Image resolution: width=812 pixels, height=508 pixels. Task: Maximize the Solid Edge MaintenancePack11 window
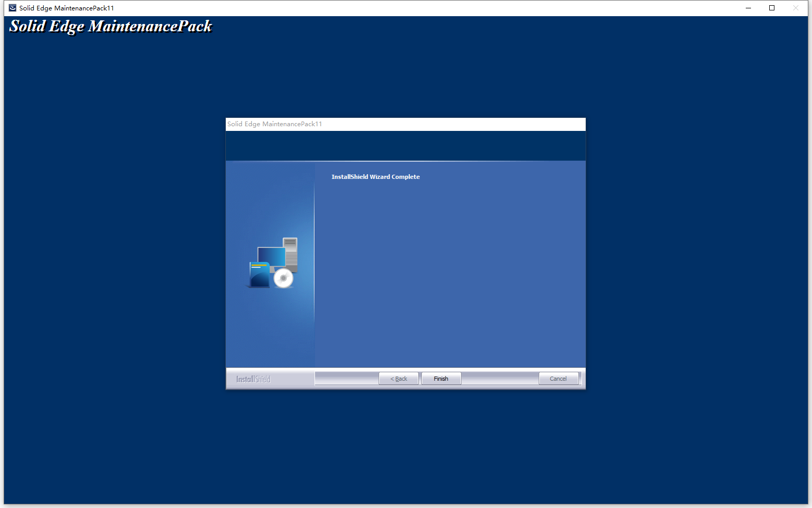pyautogui.click(x=772, y=8)
